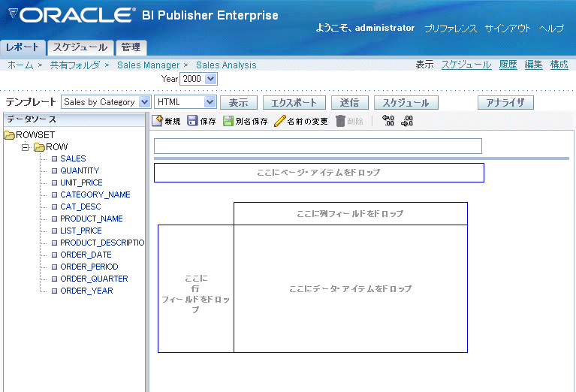The width and height of the screenshot is (576, 392).
Task: Select the SALES field label
Action: 73,158
